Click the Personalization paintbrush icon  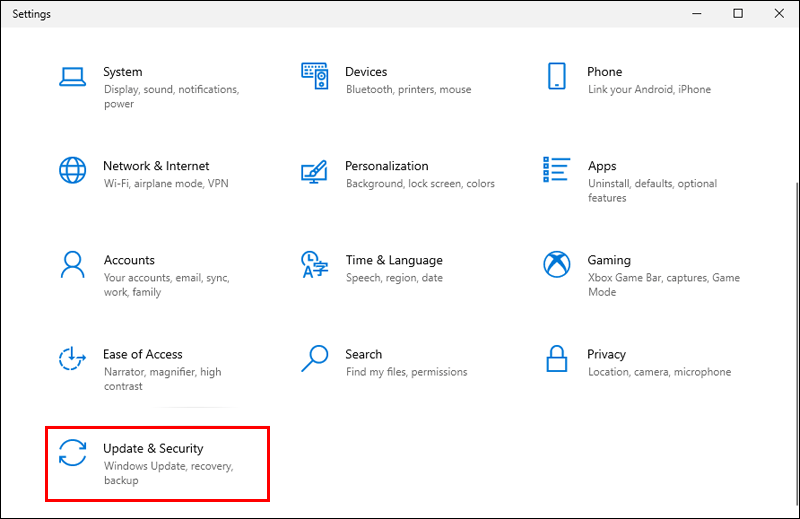point(314,171)
